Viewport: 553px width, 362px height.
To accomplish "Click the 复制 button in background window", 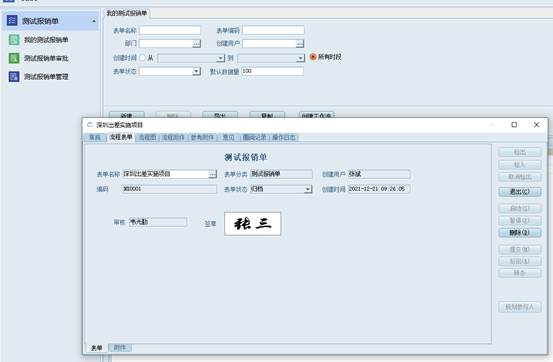I will (267, 115).
